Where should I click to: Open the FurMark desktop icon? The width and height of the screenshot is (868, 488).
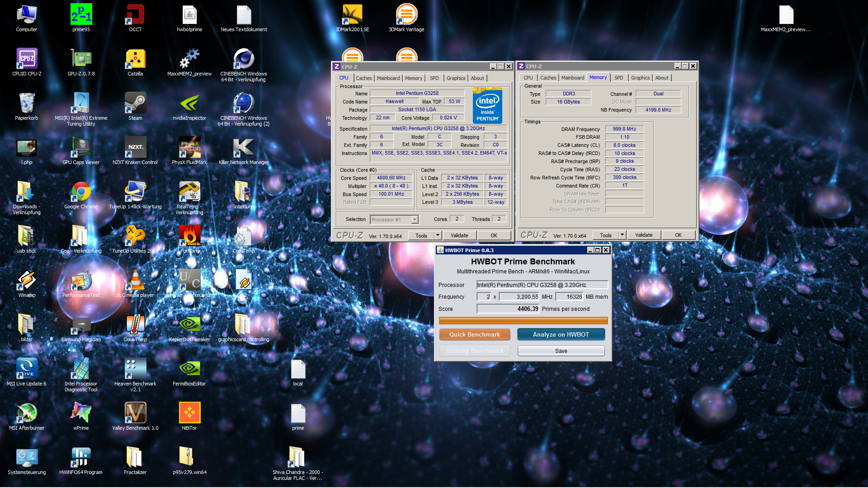click(x=189, y=239)
